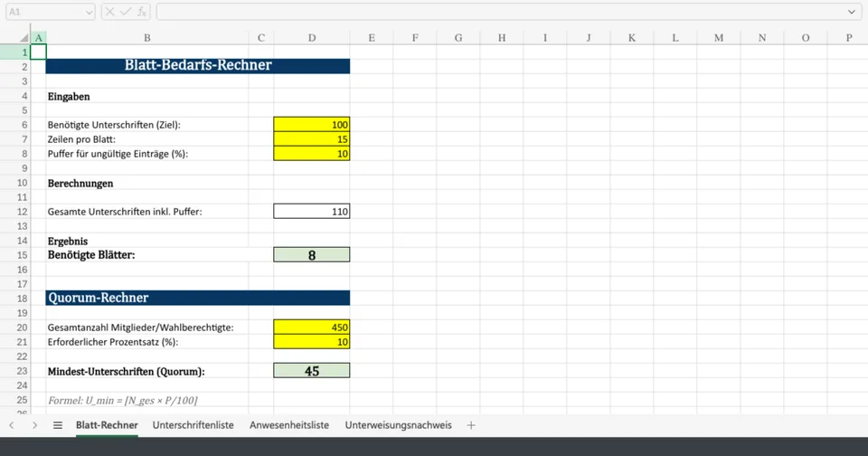The image size is (868, 456).
Task: Select column H header
Action: click(502, 38)
